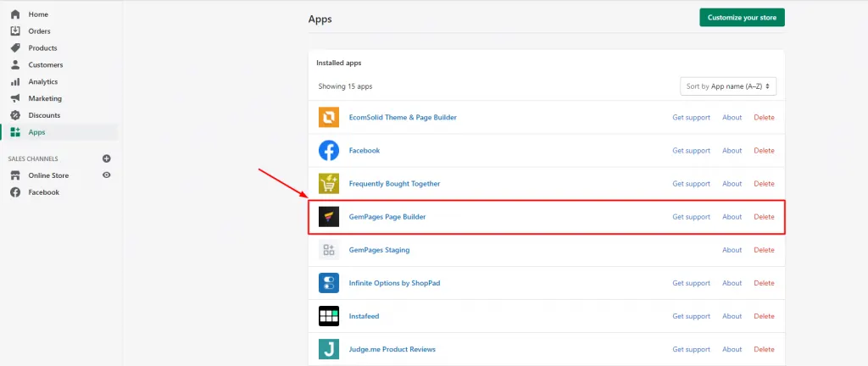Get support for EcomSolid app
The image size is (868, 366).
(691, 117)
